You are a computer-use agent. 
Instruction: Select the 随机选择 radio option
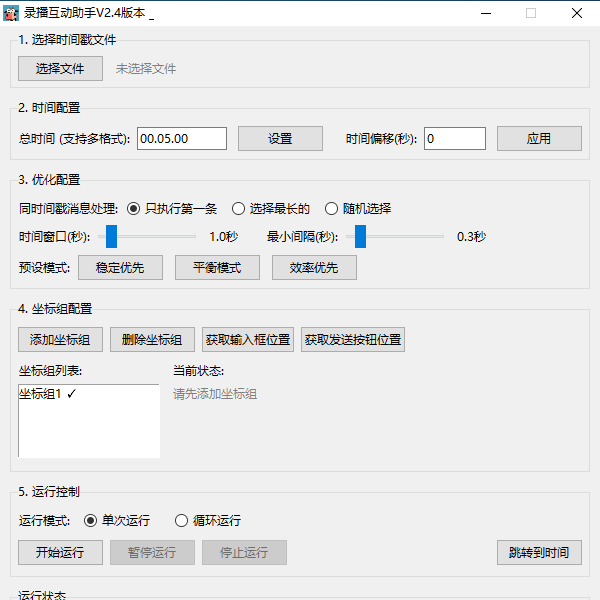point(332,209)
